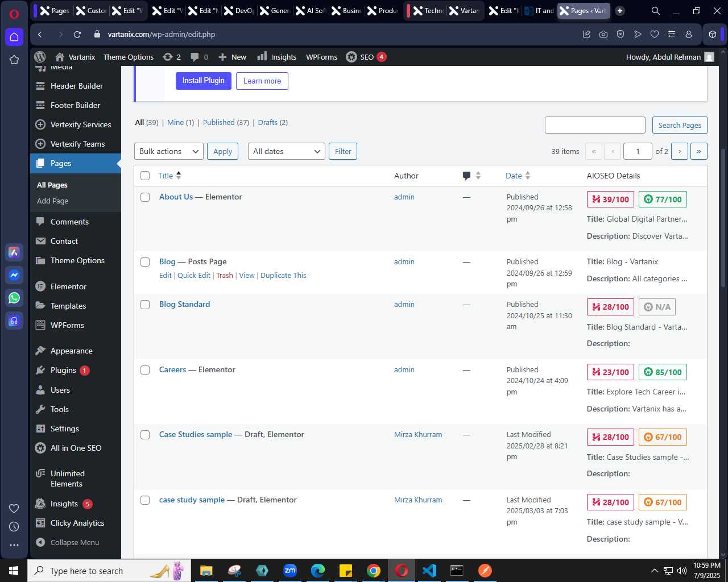Open Zoom from the taskbar
728x582 pixels.
pyautogui.click(x=290, y=570)
